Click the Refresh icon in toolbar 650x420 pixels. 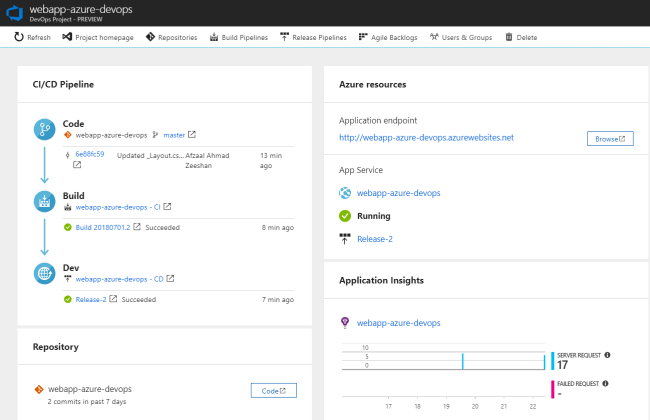pos(19,37)
